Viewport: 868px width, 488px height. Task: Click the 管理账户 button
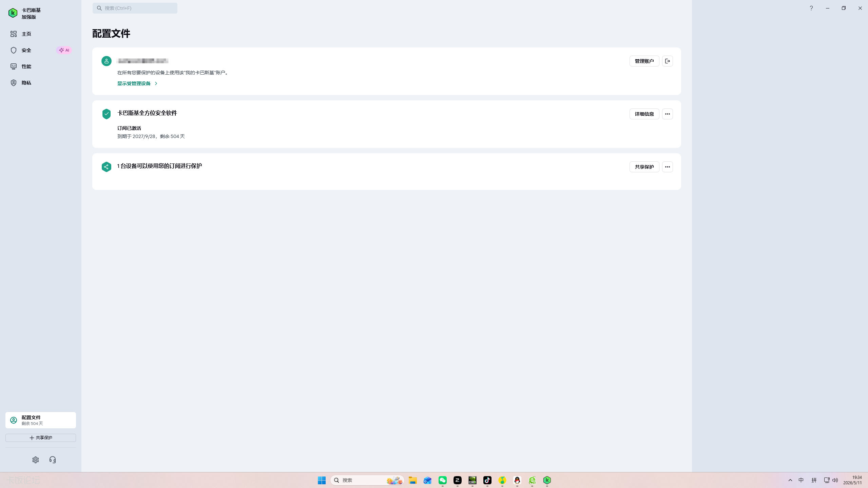coord(644,61)
